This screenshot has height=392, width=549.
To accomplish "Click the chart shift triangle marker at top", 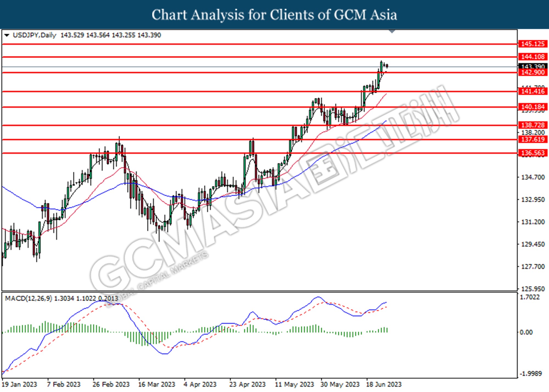I will 392,32.
